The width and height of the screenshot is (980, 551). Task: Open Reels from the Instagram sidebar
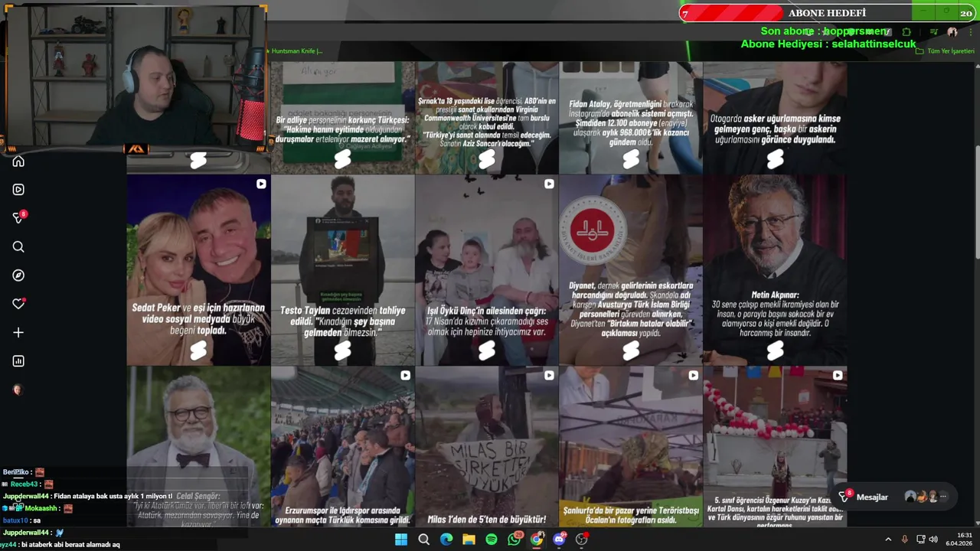(x=18, y=190)
